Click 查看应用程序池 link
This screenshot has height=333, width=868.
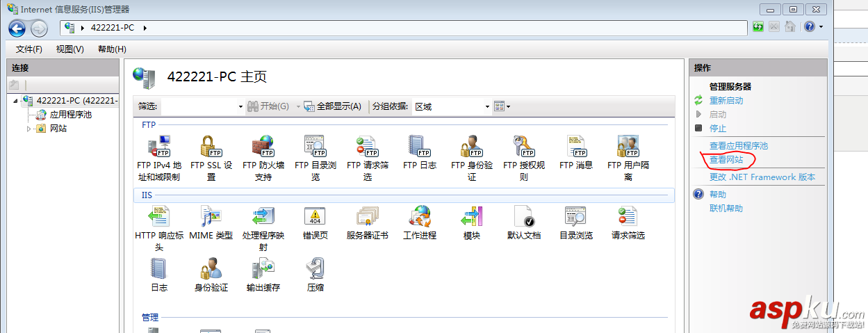pos(738,146)
